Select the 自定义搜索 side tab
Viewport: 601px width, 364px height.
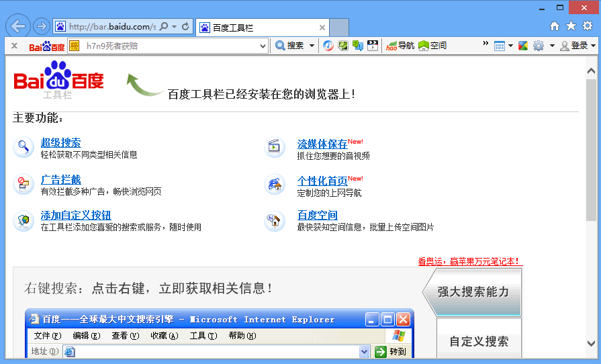(479, 341)
